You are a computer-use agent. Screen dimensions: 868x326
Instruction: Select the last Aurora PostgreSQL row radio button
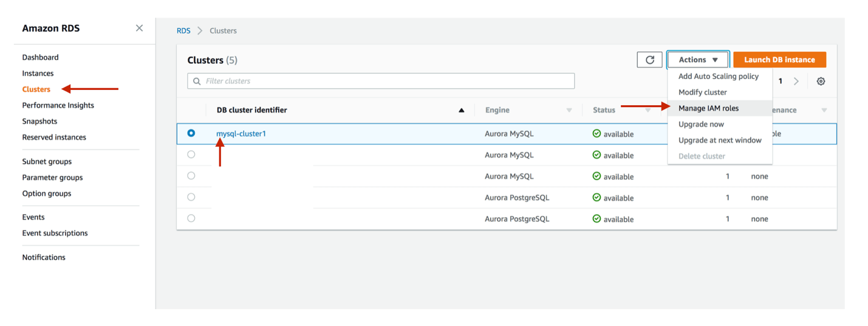[191, 218]
